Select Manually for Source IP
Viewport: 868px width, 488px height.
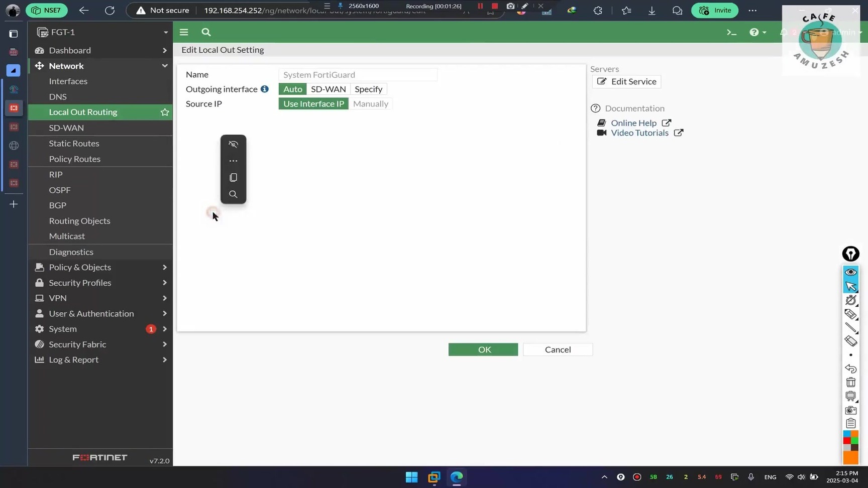click(371, 103)
